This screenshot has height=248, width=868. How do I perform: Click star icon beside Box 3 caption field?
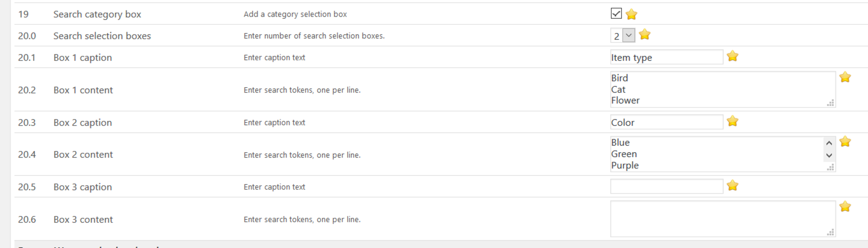pyautogui.click(x=732, y=186)
